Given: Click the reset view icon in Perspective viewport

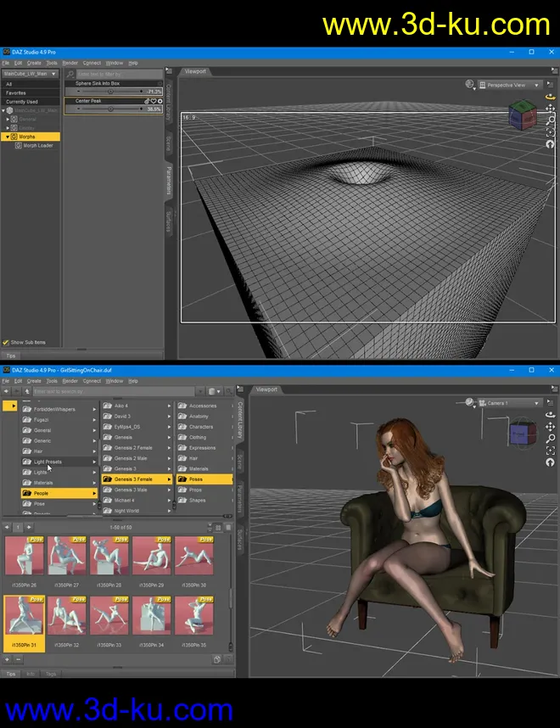Looking at the screenshot, I should pos(551,144).
